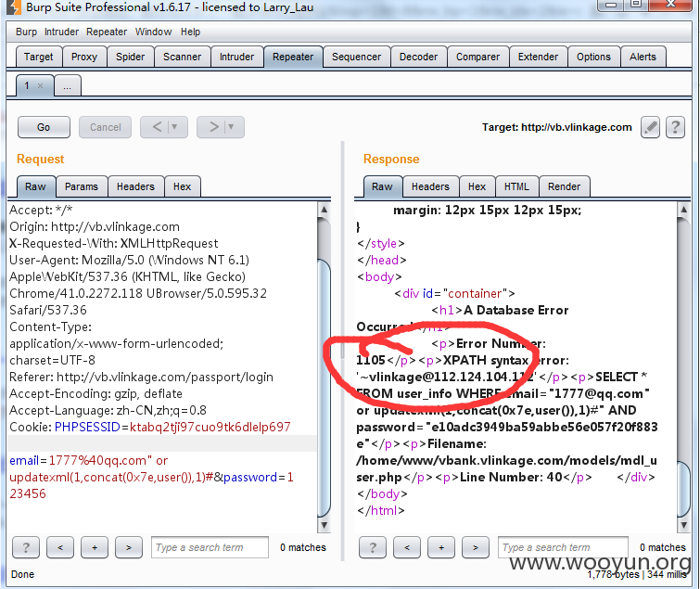Click the + button in Response search bar
700x589 pixels.
click(441, 547)
